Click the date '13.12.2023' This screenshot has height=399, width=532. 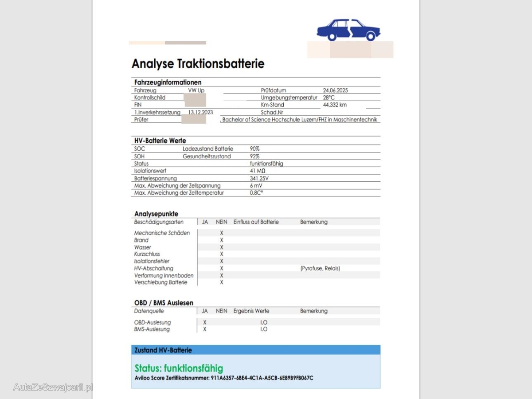click(201, 112)
